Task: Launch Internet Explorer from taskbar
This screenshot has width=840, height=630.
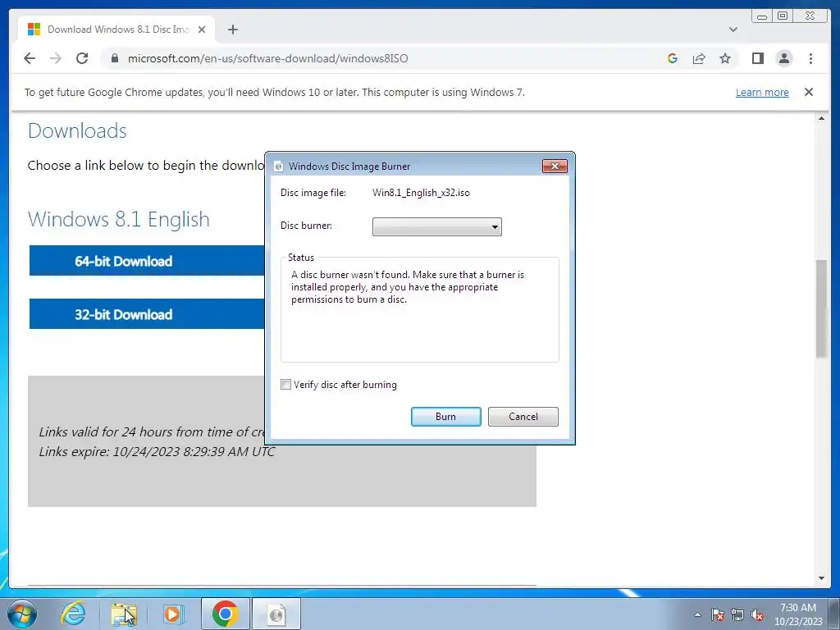Action: pos(73,614)
